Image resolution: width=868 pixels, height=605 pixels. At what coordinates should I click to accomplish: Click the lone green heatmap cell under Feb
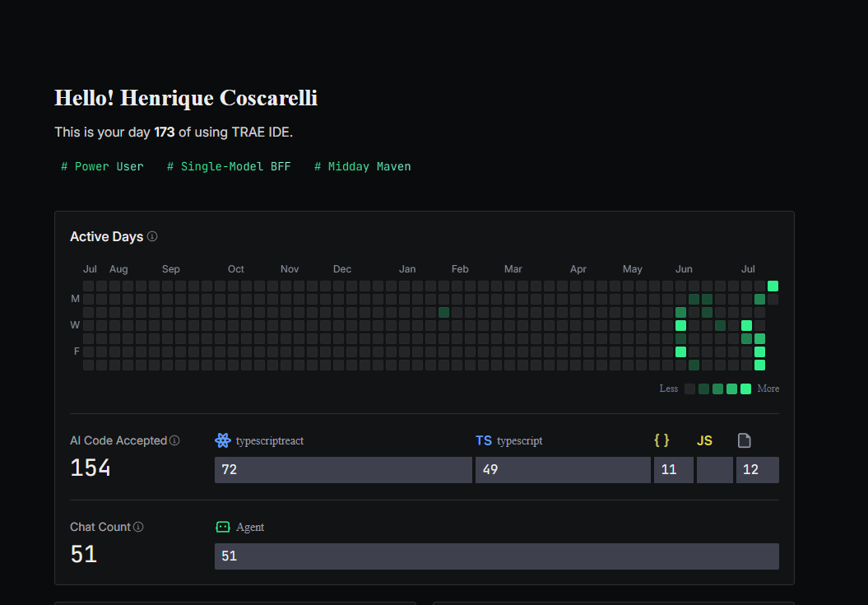(443, 313)
